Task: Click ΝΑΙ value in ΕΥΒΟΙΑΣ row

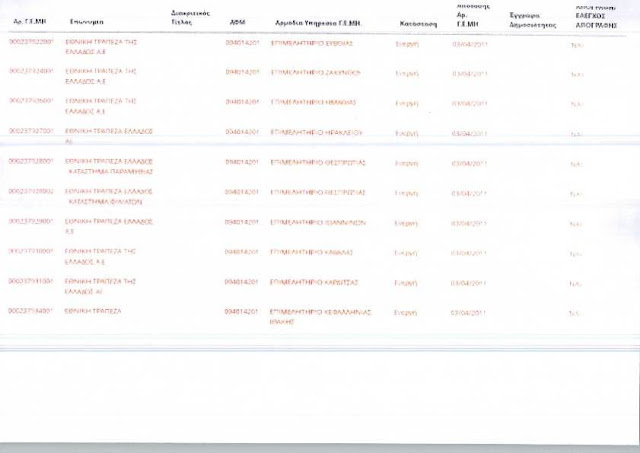Action: point(577,45)
